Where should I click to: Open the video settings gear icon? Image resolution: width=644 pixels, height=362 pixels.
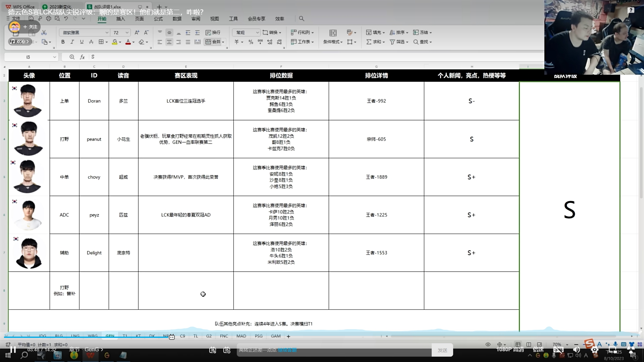(595, 350)
